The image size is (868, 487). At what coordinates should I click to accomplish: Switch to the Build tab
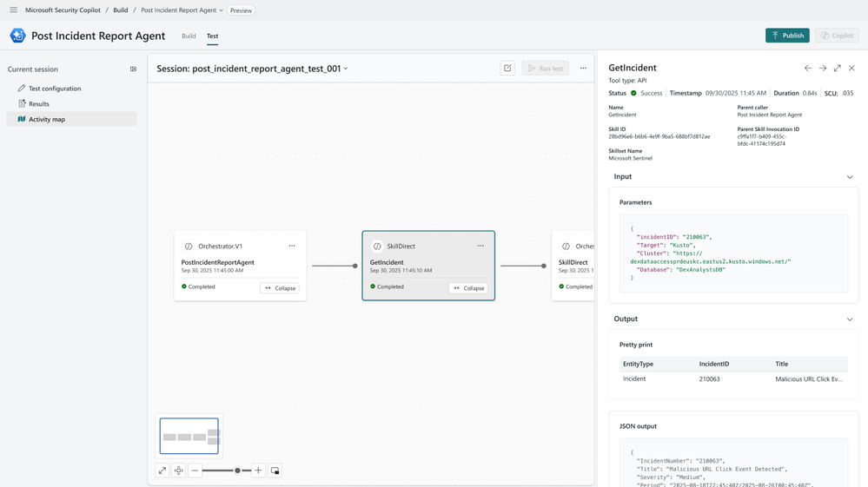(189, 36)
